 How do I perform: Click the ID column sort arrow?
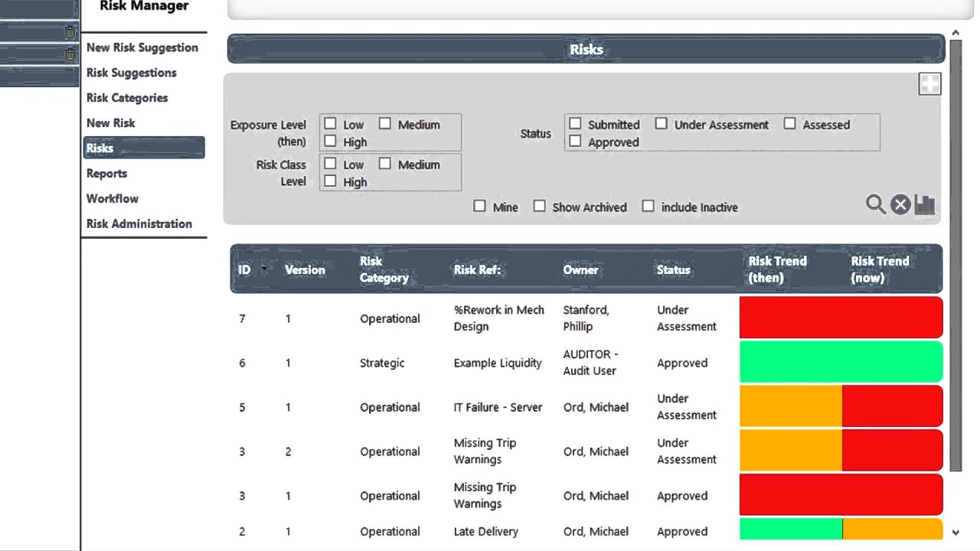[x=265, y=269]
